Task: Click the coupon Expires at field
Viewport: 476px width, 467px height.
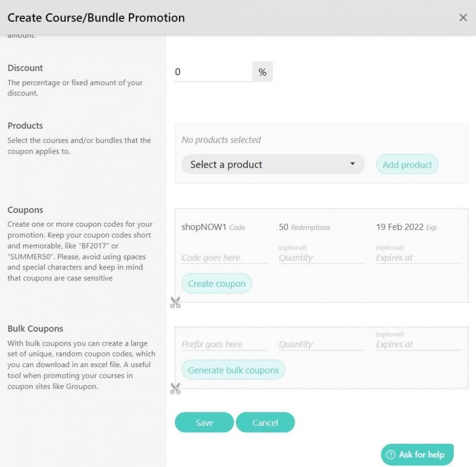Action: click(x=418, y=258)
